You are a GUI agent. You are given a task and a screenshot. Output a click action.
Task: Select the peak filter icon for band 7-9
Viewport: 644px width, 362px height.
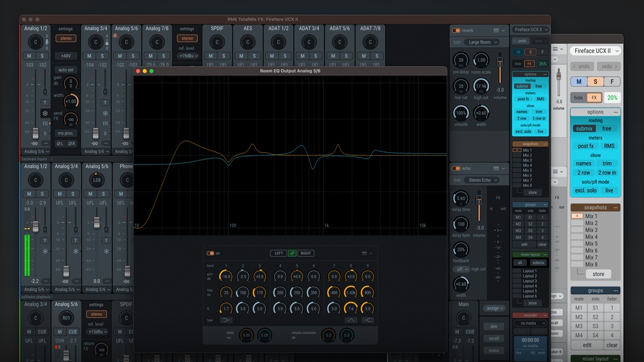pos(351,321)
